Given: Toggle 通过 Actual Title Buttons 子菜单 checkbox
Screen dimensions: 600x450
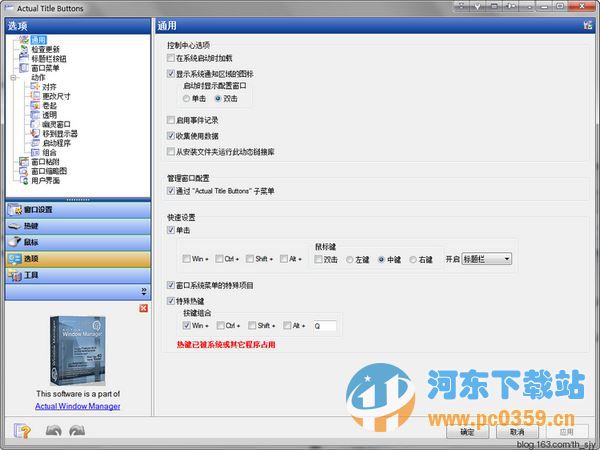Looking at the screenshot, I should (x=171, y=191).
